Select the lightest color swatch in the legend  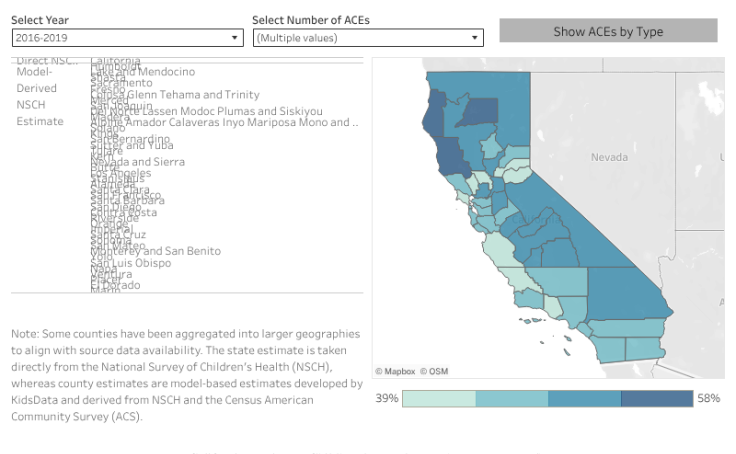[439, 398]
